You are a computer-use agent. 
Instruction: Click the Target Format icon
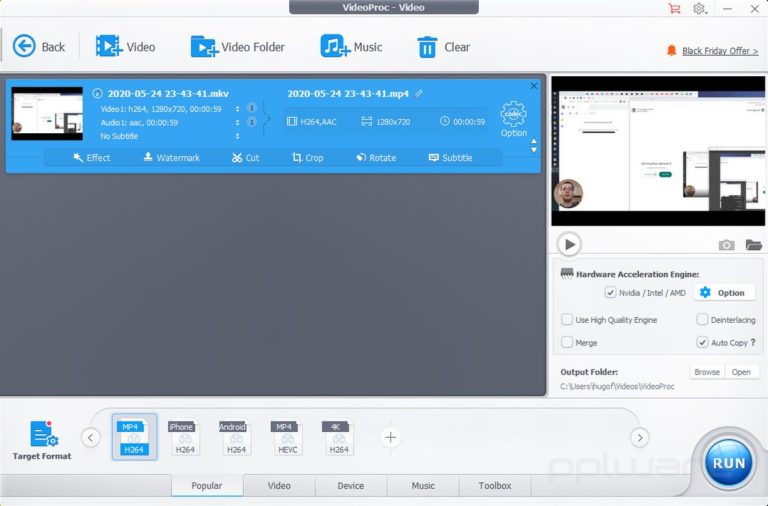point(42,440)
